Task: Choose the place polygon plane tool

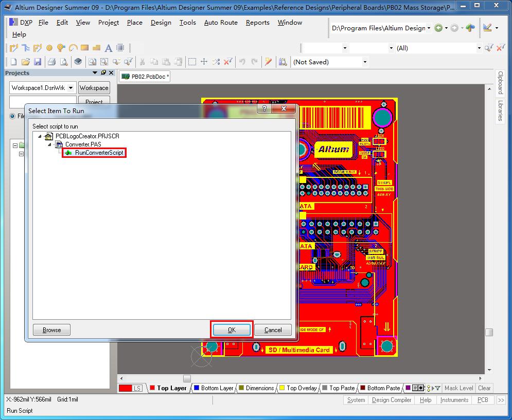Action: click(x=96, y=48)
